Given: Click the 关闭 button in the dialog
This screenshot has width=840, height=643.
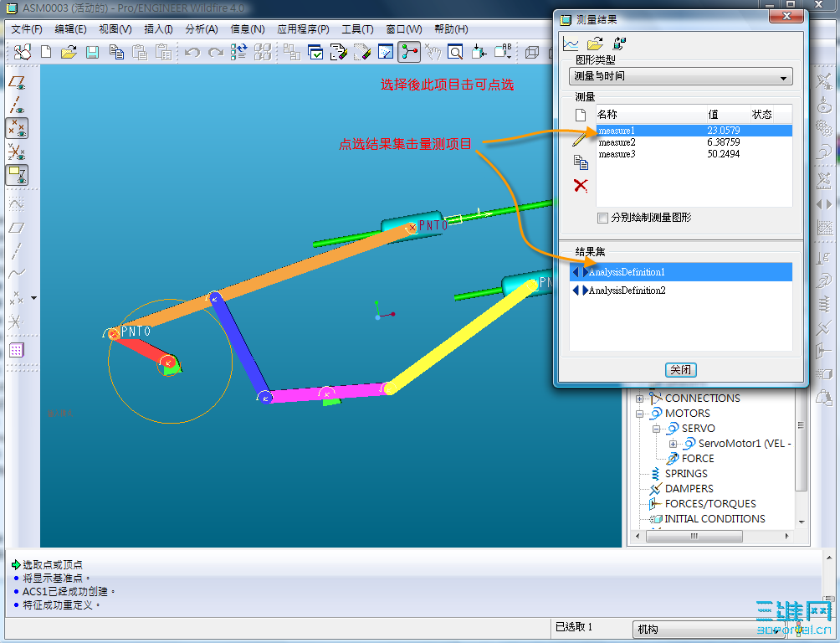Looking at the screenshot, I should (x=680, y=370).
